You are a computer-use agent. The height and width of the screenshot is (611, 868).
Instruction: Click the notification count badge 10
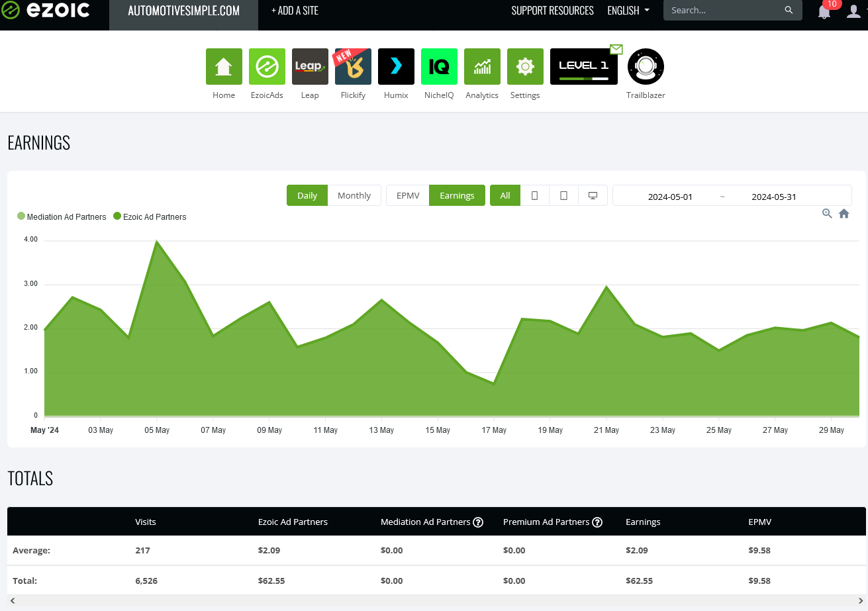click(x=832, y=4)
